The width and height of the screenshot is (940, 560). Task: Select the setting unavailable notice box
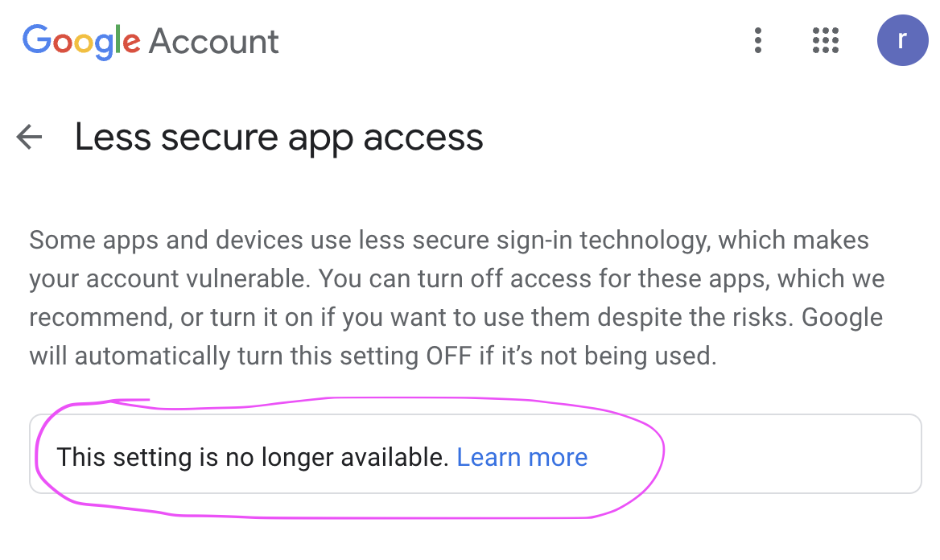(x=475, y=451)
